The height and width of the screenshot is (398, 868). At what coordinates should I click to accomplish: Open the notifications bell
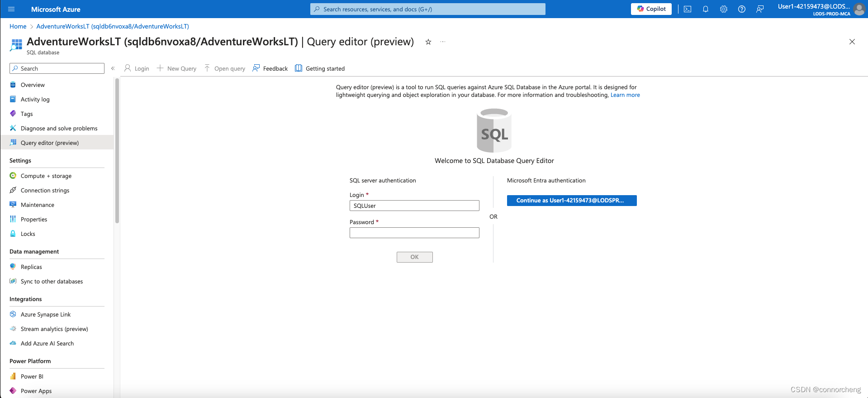pos(706,9)
